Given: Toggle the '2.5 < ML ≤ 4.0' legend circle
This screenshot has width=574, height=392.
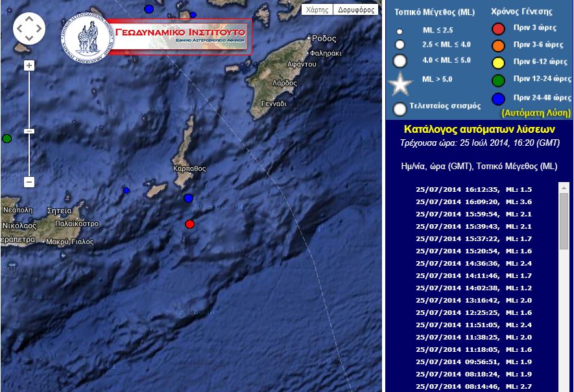Looking at the screenshot, I should click(x=400, y=45).
